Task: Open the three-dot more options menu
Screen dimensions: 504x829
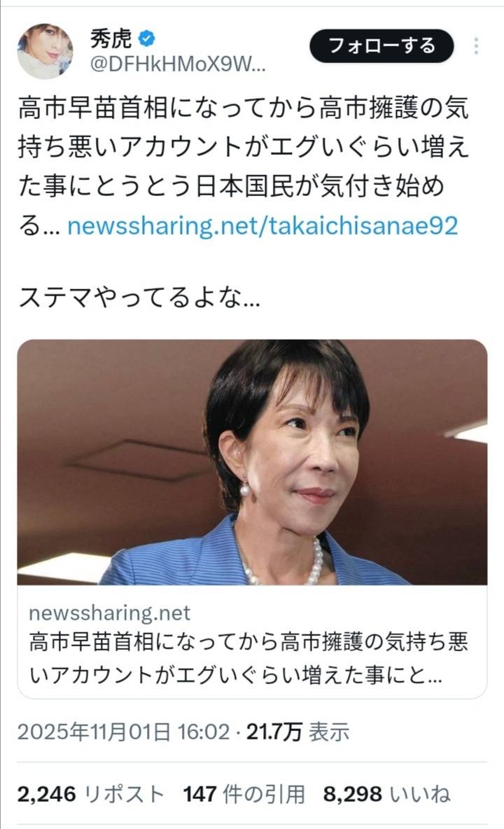Action: tap(476, 46)
